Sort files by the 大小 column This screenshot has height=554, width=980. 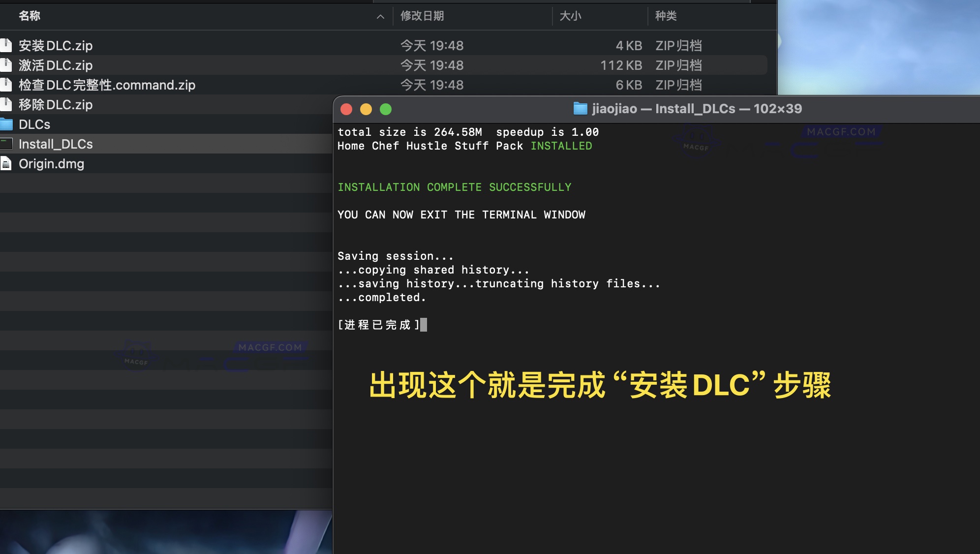[x=569, y=16]
